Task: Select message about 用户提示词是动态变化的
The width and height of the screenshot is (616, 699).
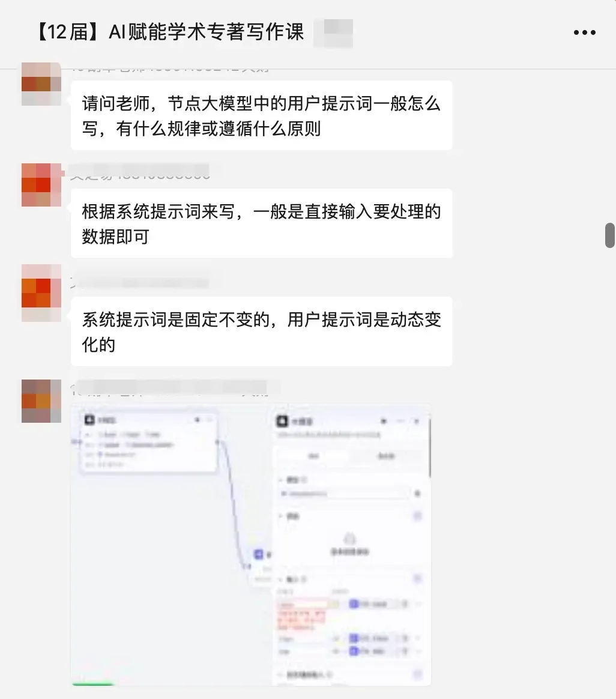Action: coord(261,331)
